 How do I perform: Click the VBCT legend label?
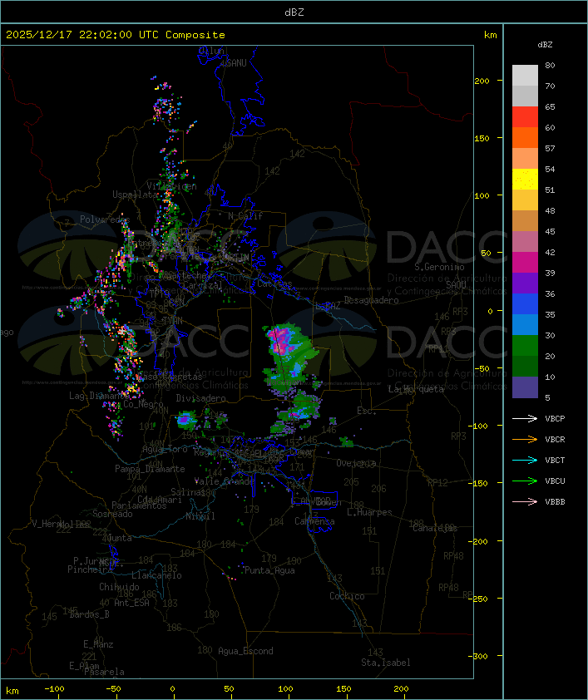[x=555, y=461]
